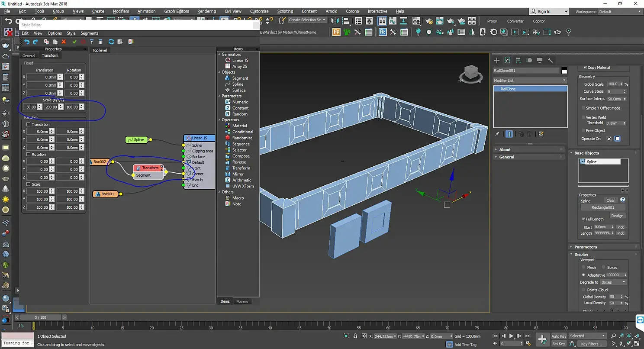Click the object color swatch beside RailClone001
This screenshot has width=644, height=349.
(564, 71)
